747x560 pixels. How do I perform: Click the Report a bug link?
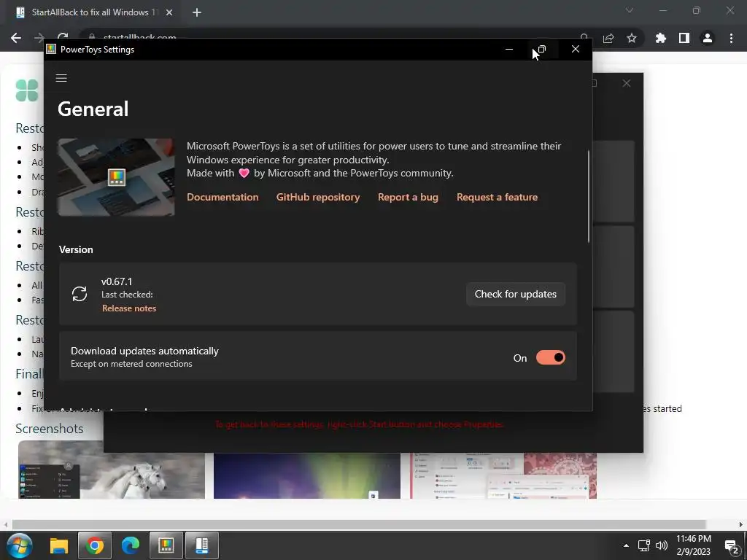pyautogui.click(x=408, y=197)
